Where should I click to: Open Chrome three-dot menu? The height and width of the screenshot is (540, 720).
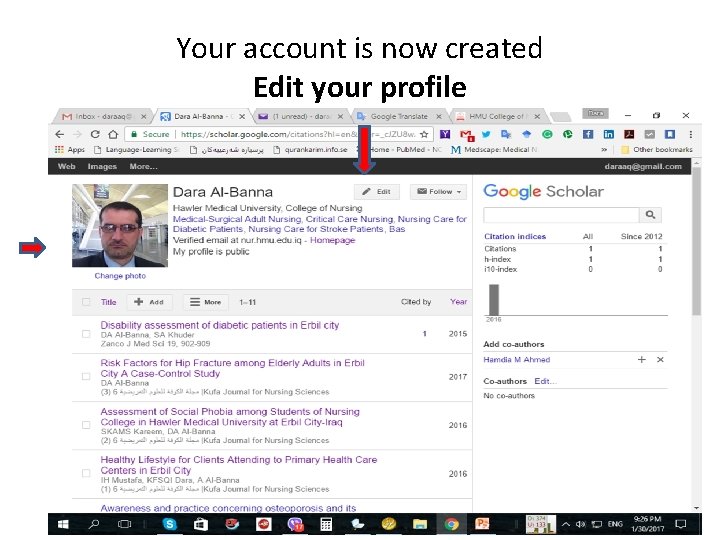[690, 134]
